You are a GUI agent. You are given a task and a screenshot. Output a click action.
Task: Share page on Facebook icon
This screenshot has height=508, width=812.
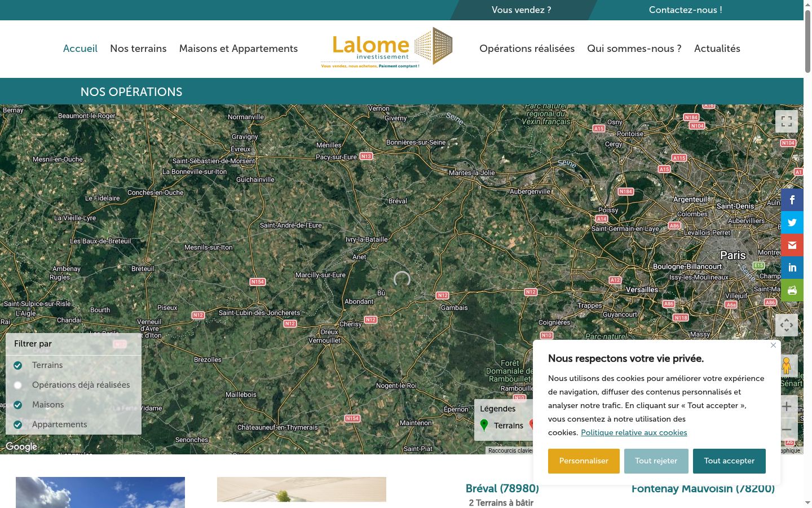pos(792,200)
